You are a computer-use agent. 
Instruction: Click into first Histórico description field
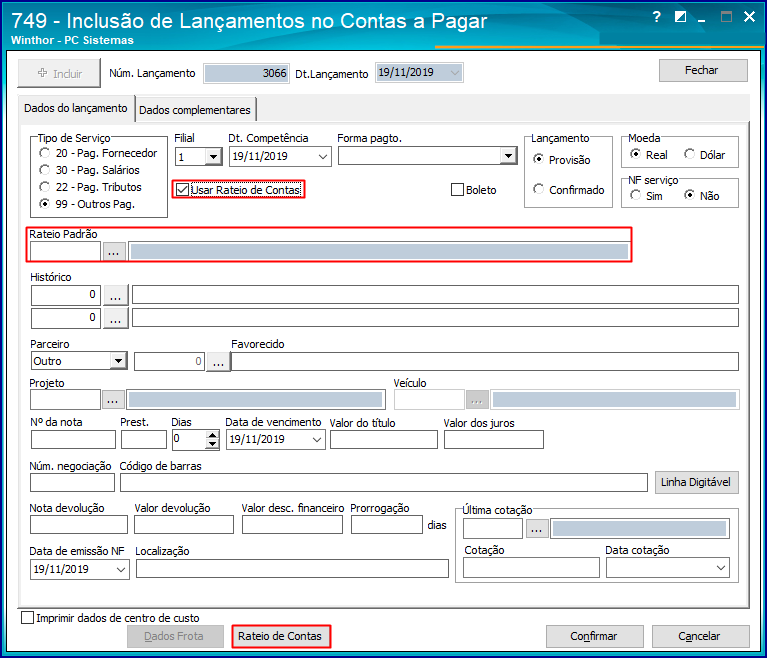(x=435, y=295)
